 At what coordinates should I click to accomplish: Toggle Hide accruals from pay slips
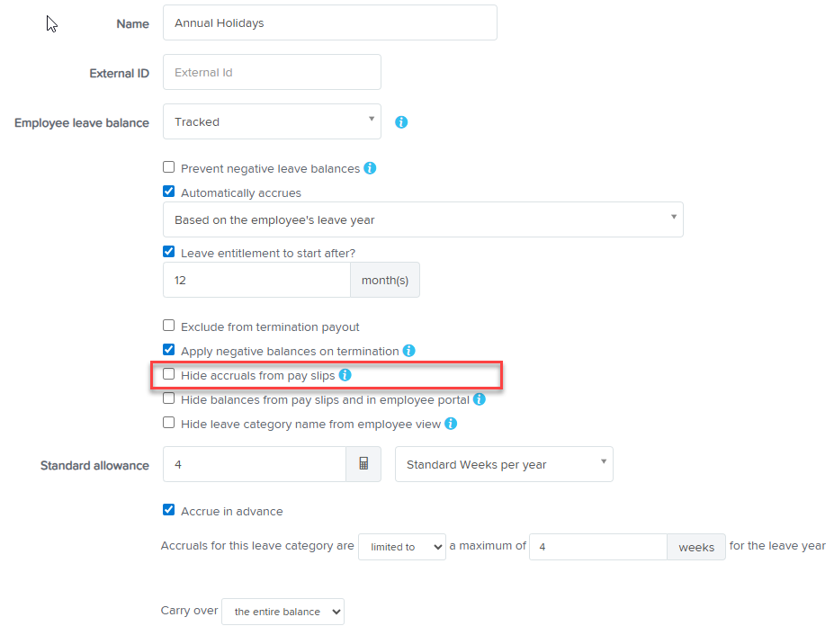click(x=168, y=374)
